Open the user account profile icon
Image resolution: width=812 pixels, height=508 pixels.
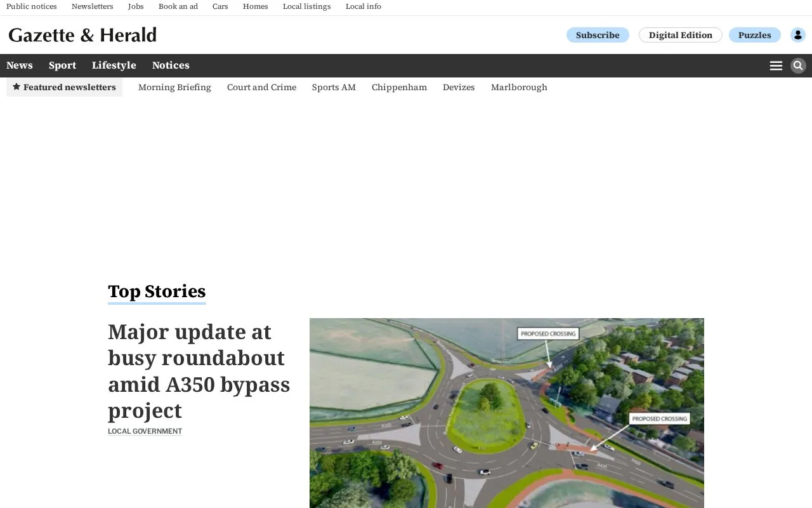[x=798, y=35]
